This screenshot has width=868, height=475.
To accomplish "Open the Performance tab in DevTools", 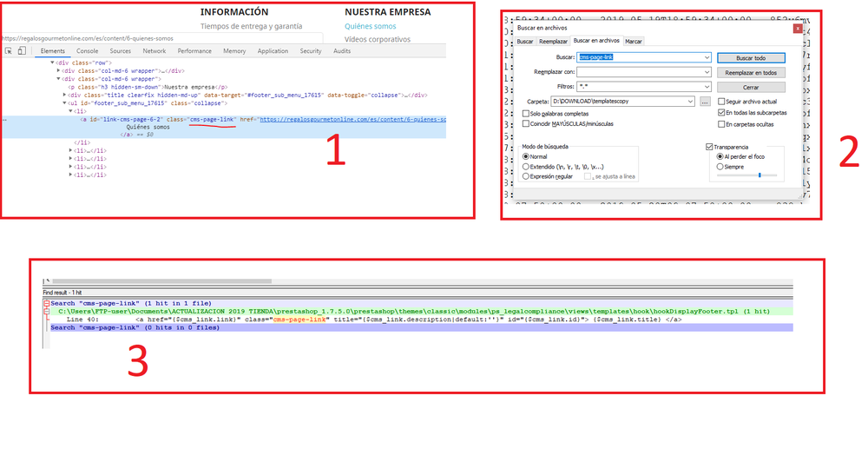I will [x=194, y=51].
